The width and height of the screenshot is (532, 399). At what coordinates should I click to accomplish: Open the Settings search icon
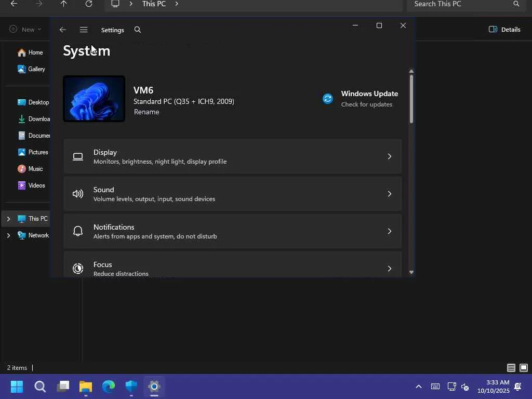coord(137,30)
